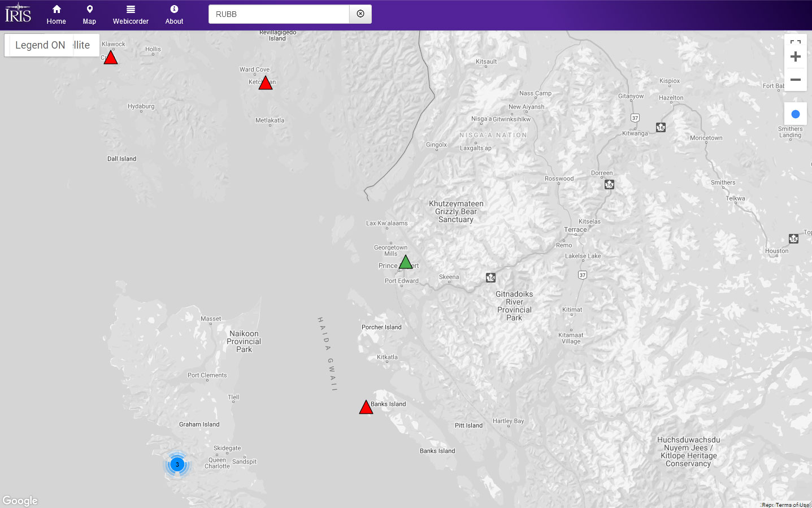
Task: Open the Google logo link
Action: click(20, 501)
